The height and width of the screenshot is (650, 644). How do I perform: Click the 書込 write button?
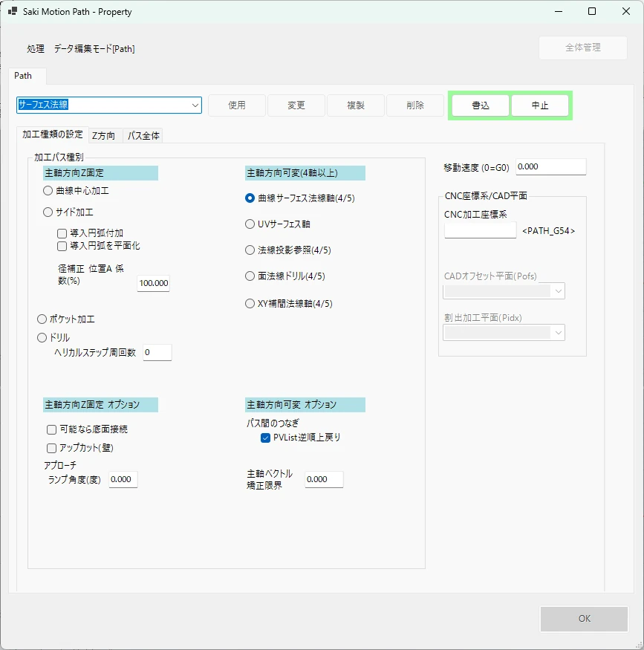click(481, 105)
